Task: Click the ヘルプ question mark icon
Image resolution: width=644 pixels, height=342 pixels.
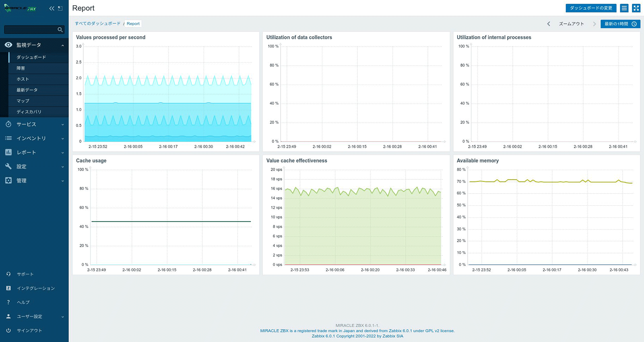Action: [8, 302]
